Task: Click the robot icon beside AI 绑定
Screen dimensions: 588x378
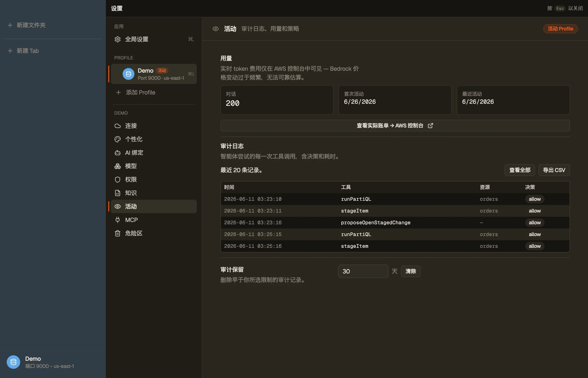Action: point(118,153)
